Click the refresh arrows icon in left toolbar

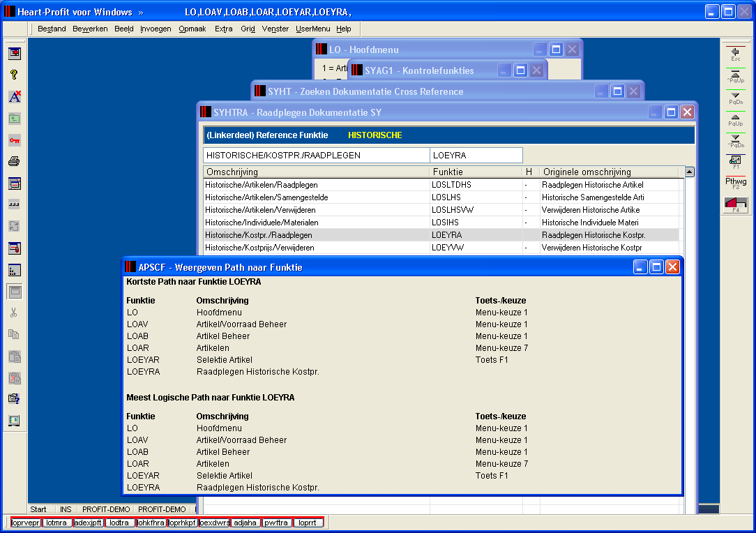[x=15, y=226]
